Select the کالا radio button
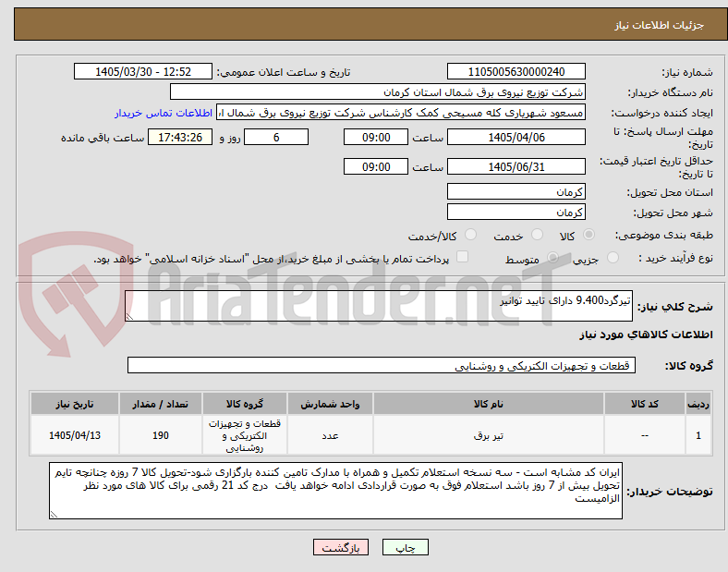The width and height of the screenshot is (728, 572). point(588,235)
